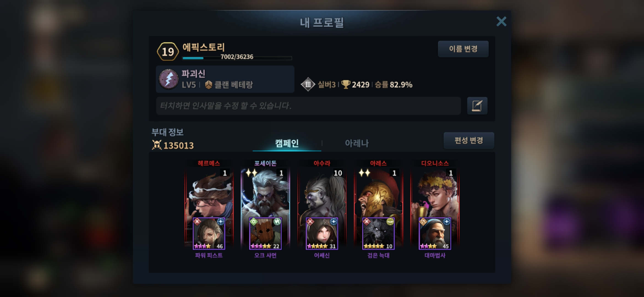Open the 대마법사 unit thumbnail

(x=435, y=233)
